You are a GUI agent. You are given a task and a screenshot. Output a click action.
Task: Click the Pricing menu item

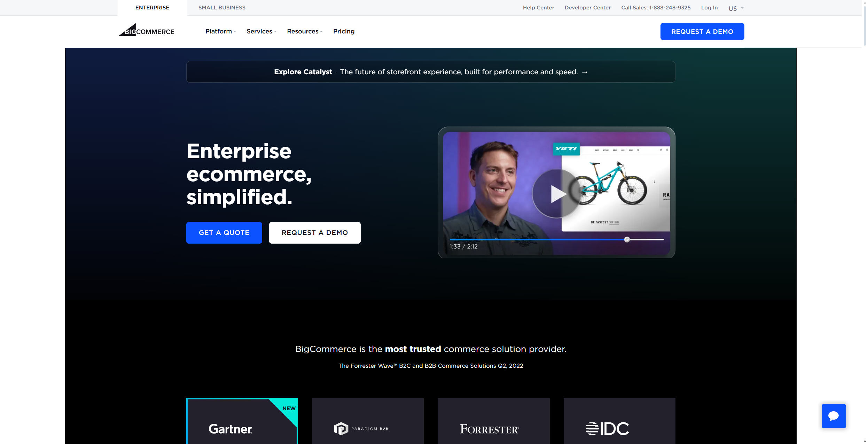pyautogui.click(x=344, y=31)
